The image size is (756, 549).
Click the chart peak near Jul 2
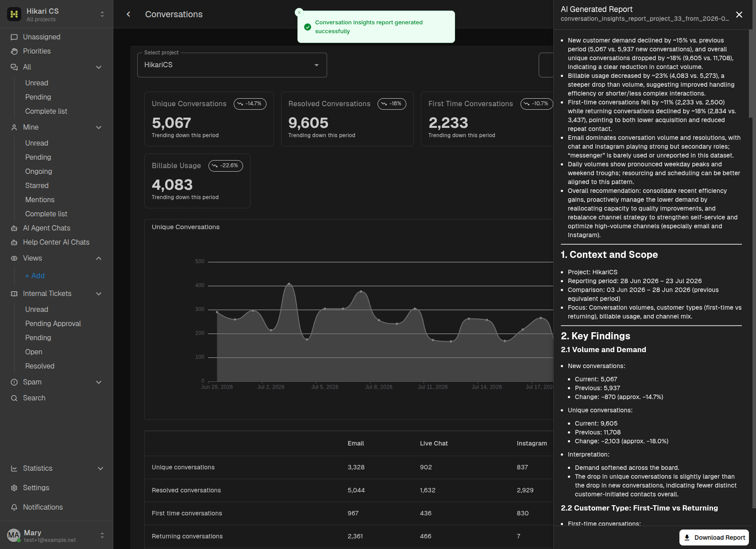pos(289,284)
